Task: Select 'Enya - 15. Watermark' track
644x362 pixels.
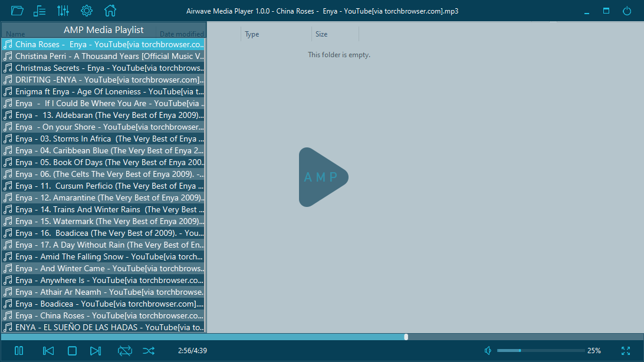Action: pyautogui.click(x=104, y=221)
